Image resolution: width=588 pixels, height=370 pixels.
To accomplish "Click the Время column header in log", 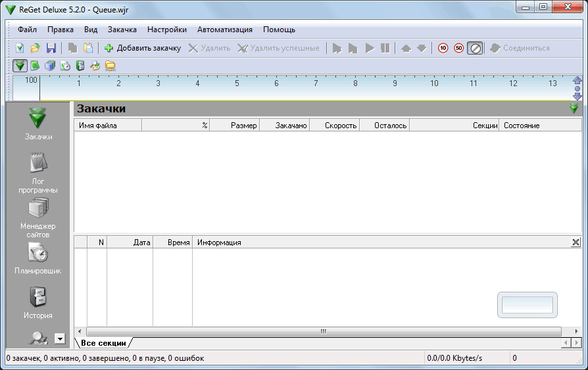I will pyautogui.click(x=173, y=242).
